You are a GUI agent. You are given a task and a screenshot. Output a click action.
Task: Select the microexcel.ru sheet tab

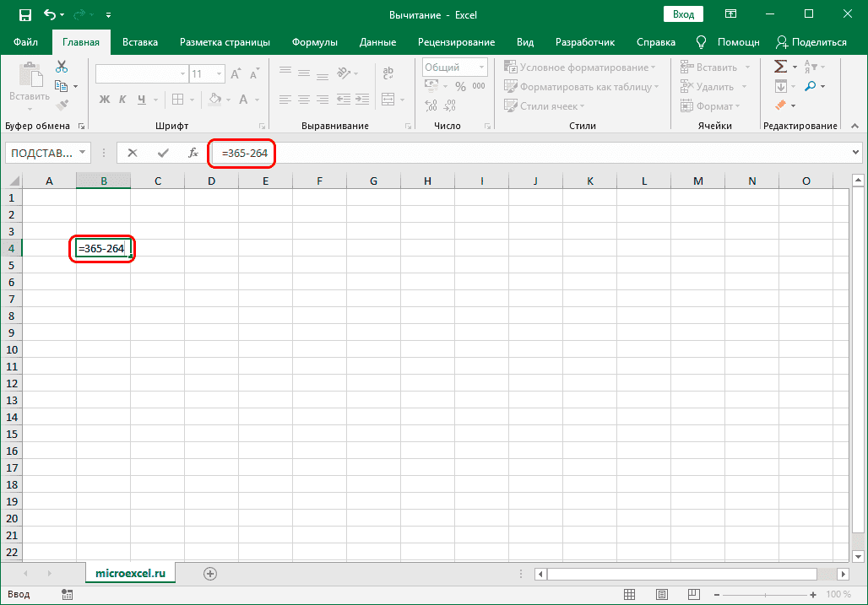coord(130,573)
